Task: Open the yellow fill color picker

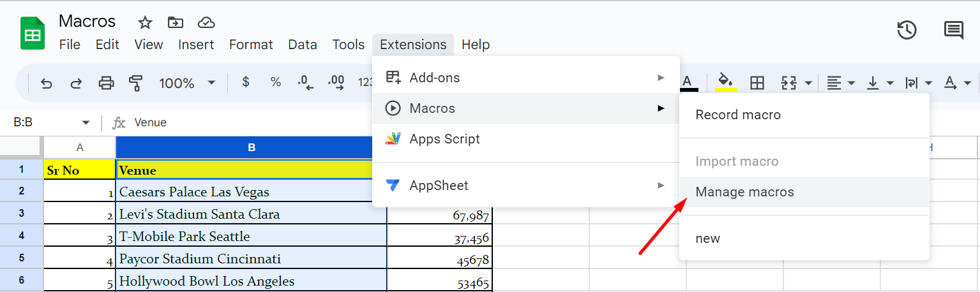Action: pyautogui.click(x=725, y=83)
